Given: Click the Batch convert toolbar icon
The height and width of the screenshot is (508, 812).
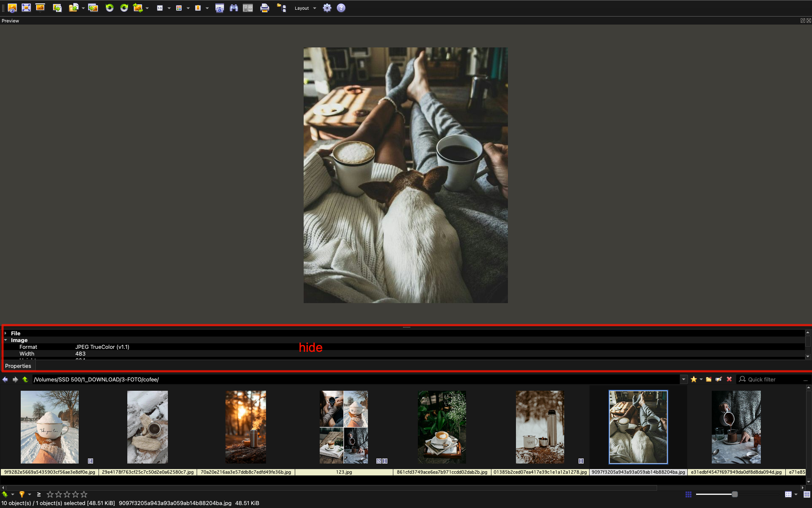Looking at the screenshot, I should pyautogui.click(x=93, y=8).
